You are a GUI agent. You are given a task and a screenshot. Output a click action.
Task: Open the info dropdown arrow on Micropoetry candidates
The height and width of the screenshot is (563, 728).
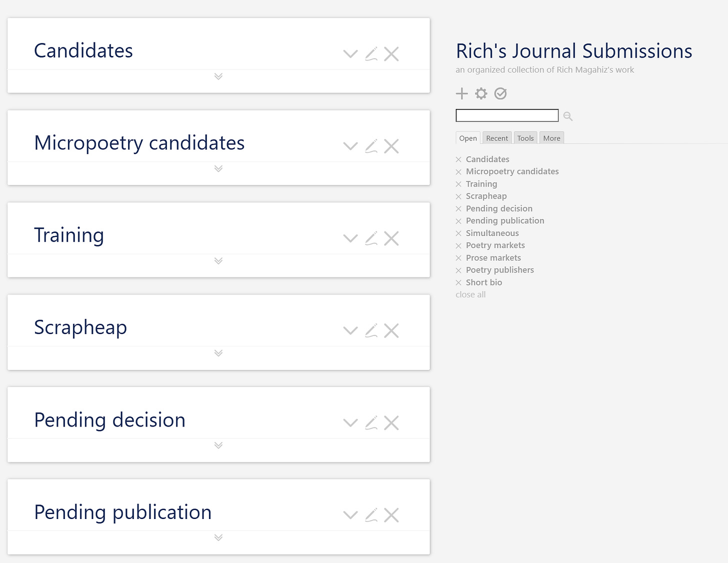pos(350,146)
